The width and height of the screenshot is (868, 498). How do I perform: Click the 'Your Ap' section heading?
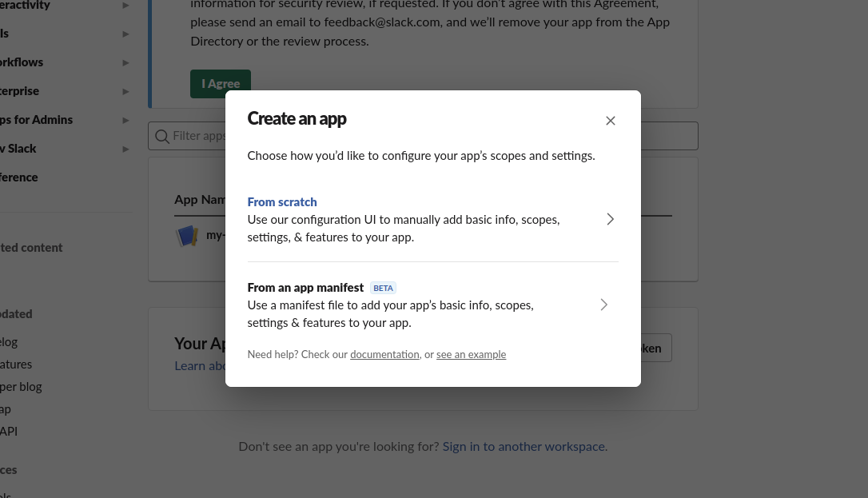pyautogui.click(x=200, y=344)
